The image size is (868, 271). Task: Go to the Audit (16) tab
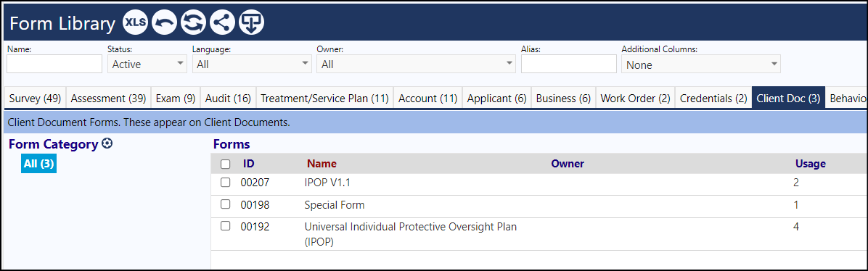coord(228,99)
